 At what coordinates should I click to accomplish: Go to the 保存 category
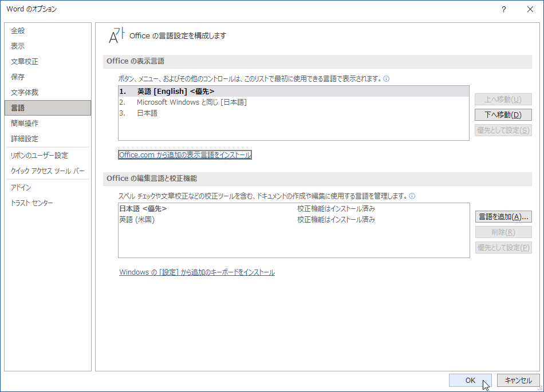click(48, 77)
